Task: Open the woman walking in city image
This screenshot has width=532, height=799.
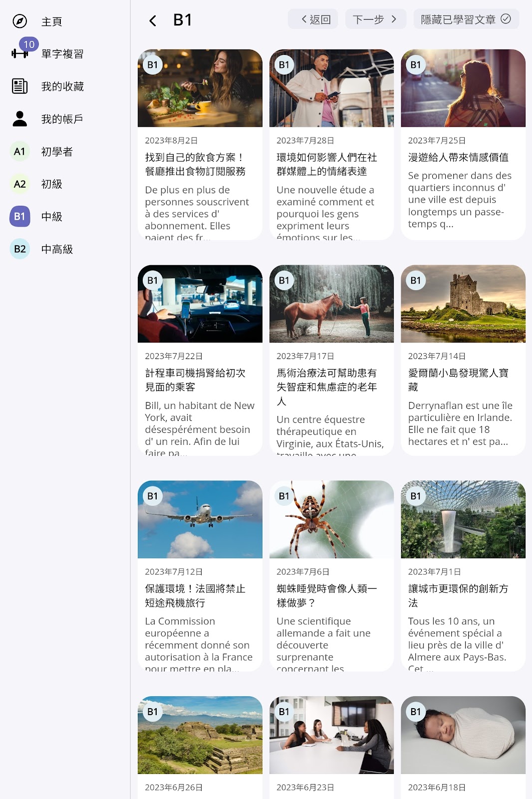Action: coord(463,88)
